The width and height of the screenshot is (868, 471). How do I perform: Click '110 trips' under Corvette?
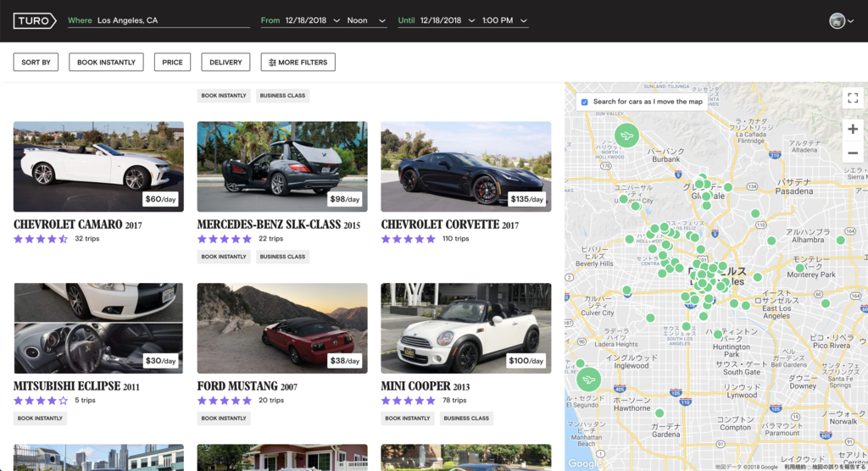455,239
